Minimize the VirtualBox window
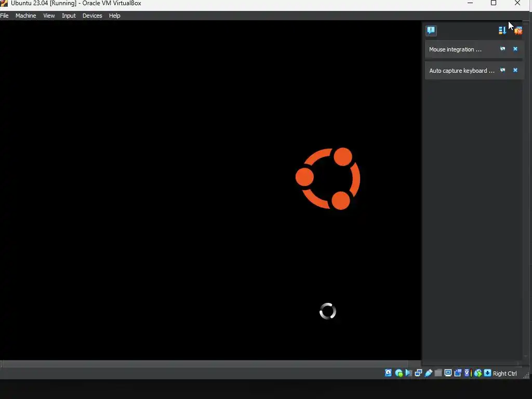 coord(470,3)
